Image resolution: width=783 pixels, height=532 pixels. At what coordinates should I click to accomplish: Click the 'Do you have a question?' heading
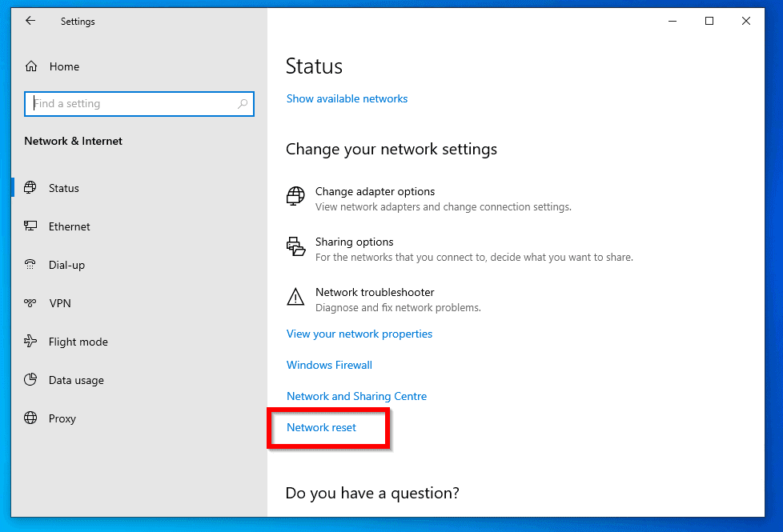click(x=372, y=493)
